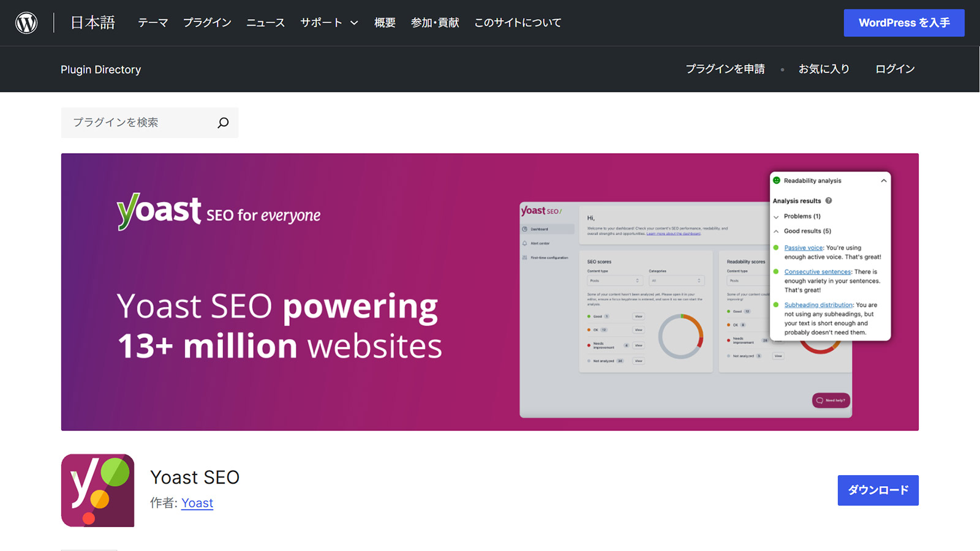This screenshot has width=980, height=551.
Task: Open the お気に入り link
Action: click(x=824, y=69)
